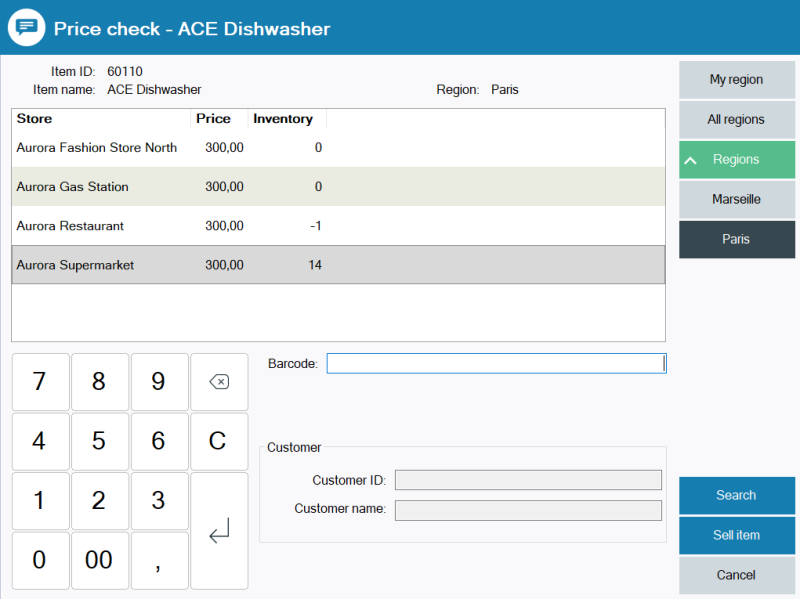
Task: Click the Search button
Action: [x=737, y=496]
